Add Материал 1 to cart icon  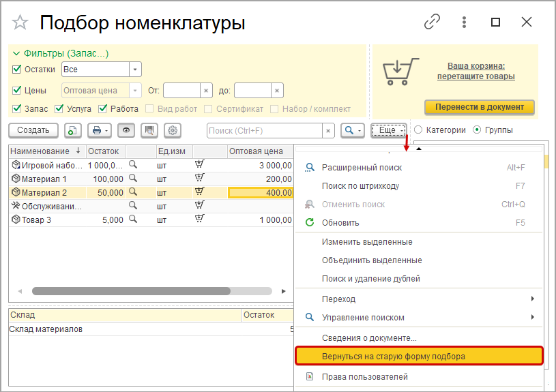(200, 178)
